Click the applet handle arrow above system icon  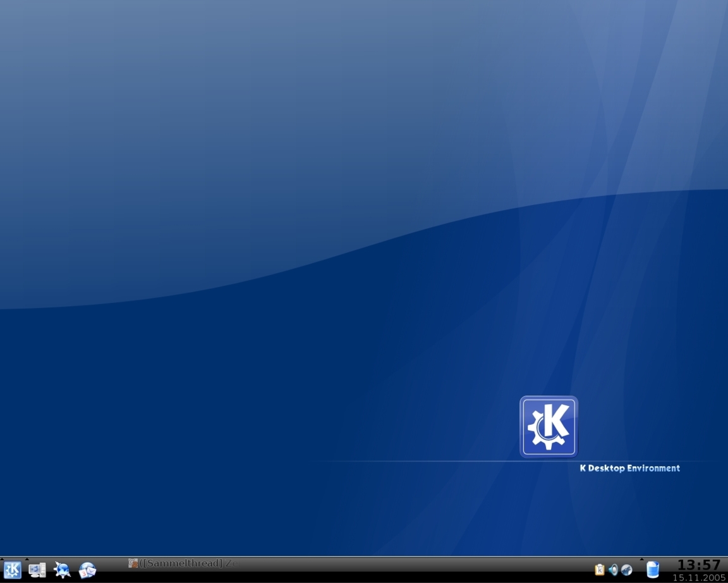[x=27, y=559]
